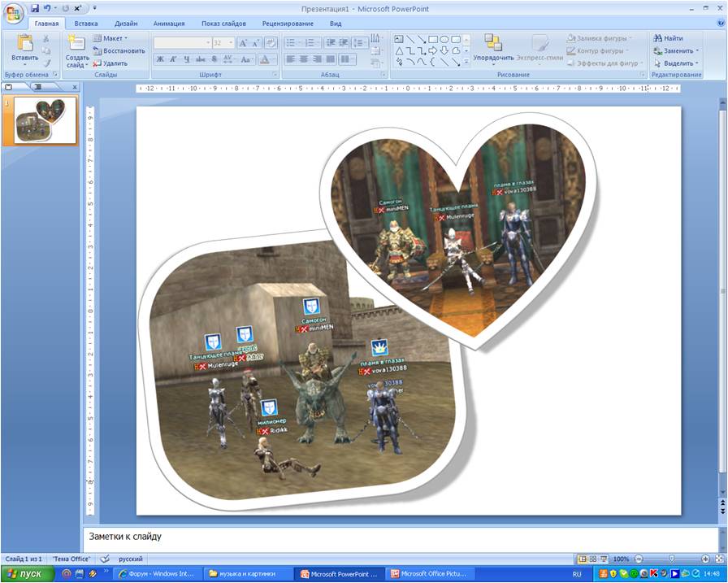This screenshot has width=728, height=583.
Task: Align text right in paragraph group
Action: click(318, 59)
